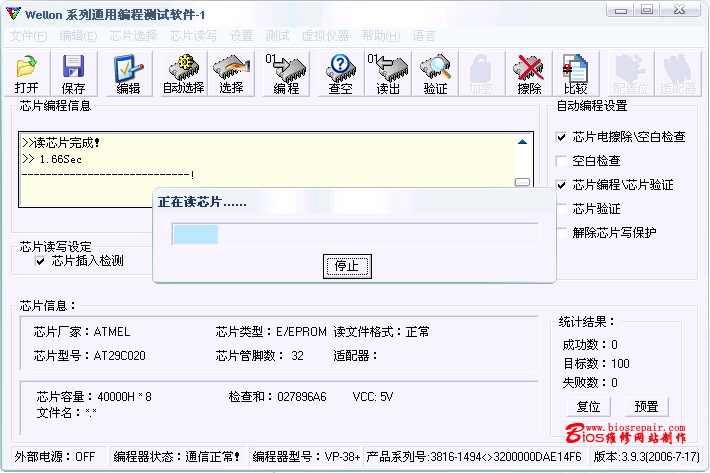Viewport: 710px width, 473px height.
Task: Minimize the Wellon window
Action: click(x=621, y=10)
